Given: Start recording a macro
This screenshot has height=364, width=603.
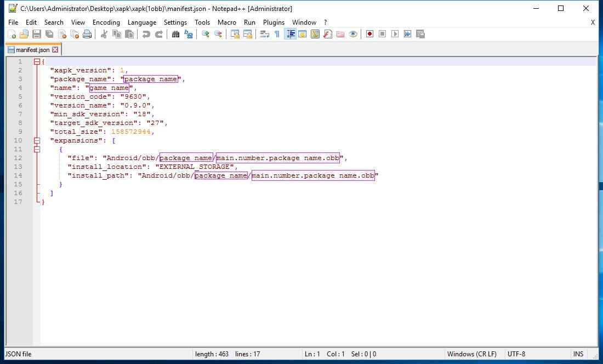Looking at the screenshot, I should 369,34.
